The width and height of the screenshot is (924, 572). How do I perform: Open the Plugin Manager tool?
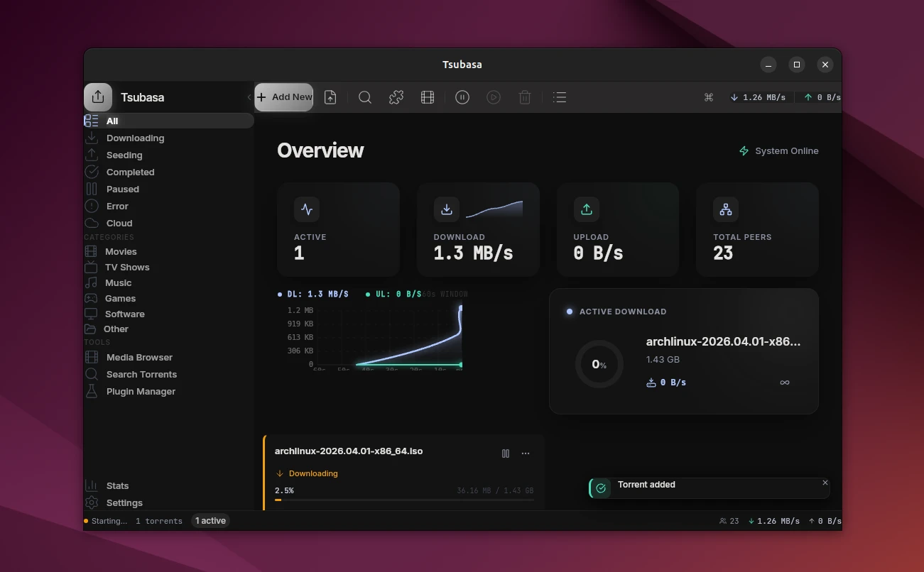(141, 392)
